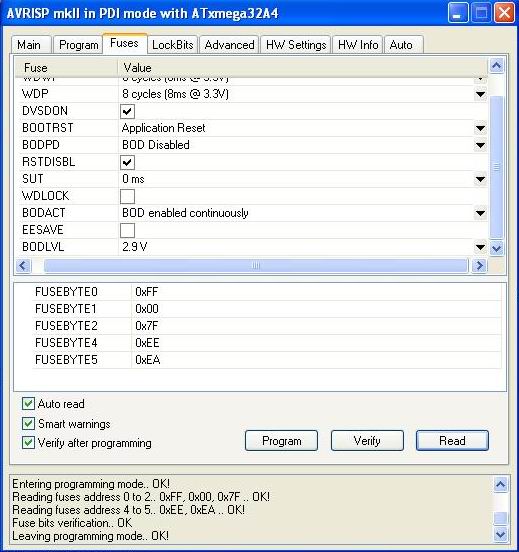Select the Fuses tab
The width and height of the screenshot is (519, 552).
pos(125,43)
